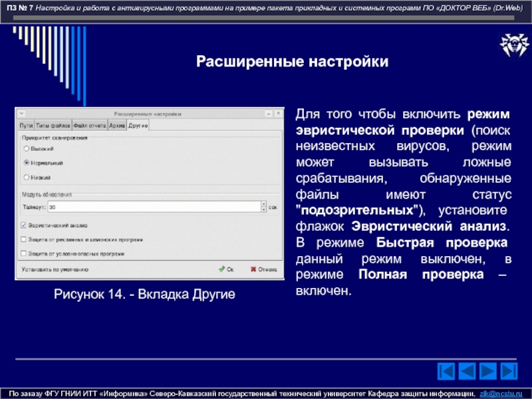Click the Таймаут input field
Image resolution: width=532 pixels, height=399 pixels.
[x=146, y=208]
